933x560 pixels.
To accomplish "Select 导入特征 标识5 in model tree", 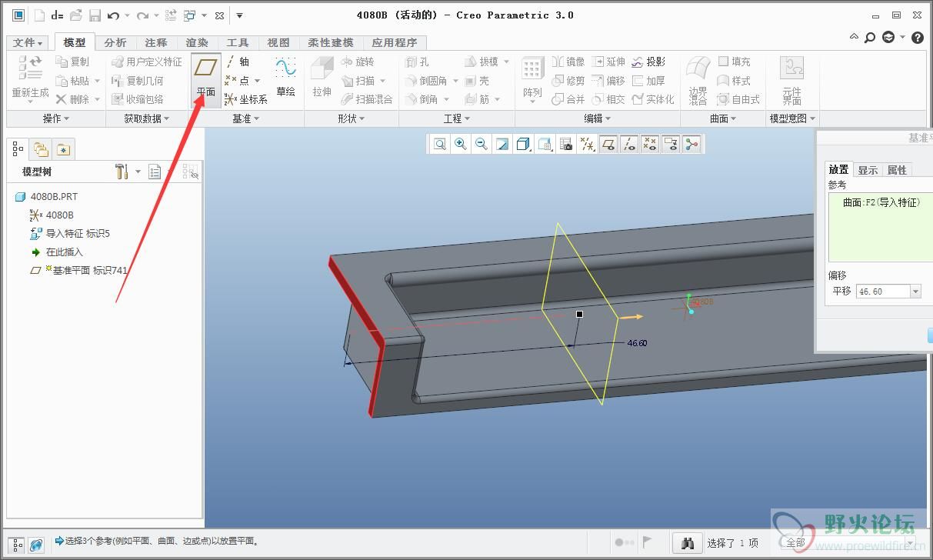I will (69, 234).
